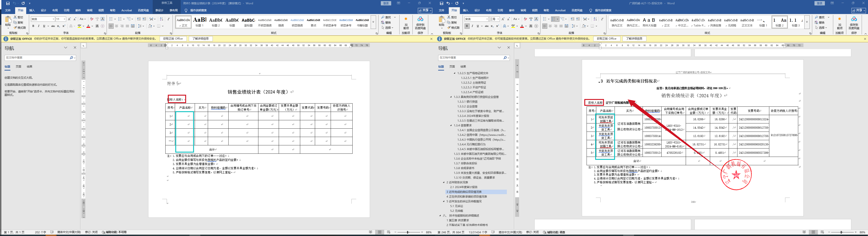Click the yellow text highlight icon in 附件5 window
The width and height of the screenshot is (868, 236).
pos(80,26)
